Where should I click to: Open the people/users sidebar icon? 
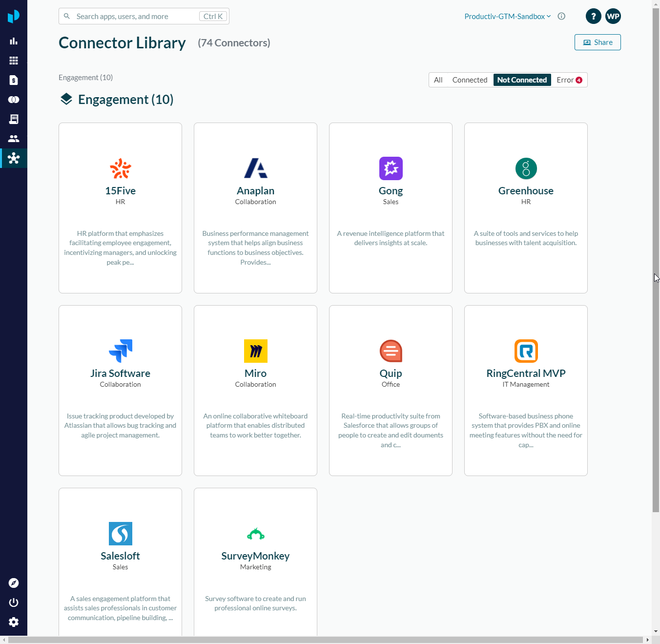(x=14, y=139)
